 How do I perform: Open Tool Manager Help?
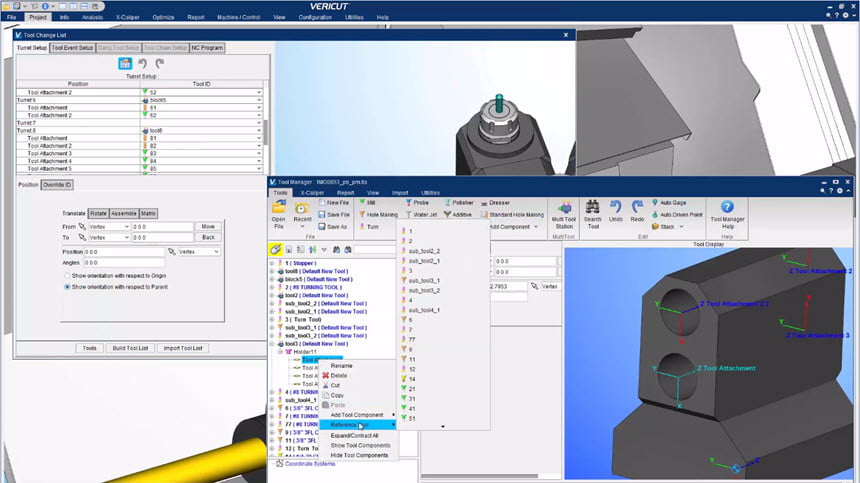coord(727,214)
